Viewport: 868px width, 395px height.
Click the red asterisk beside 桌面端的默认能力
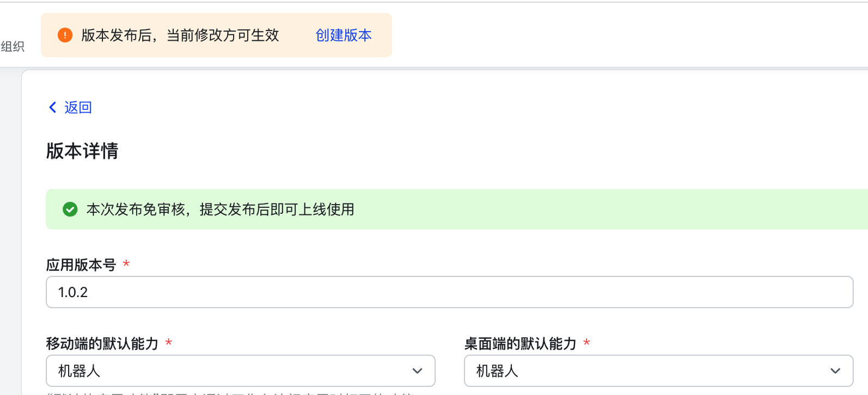coord(586,343)
